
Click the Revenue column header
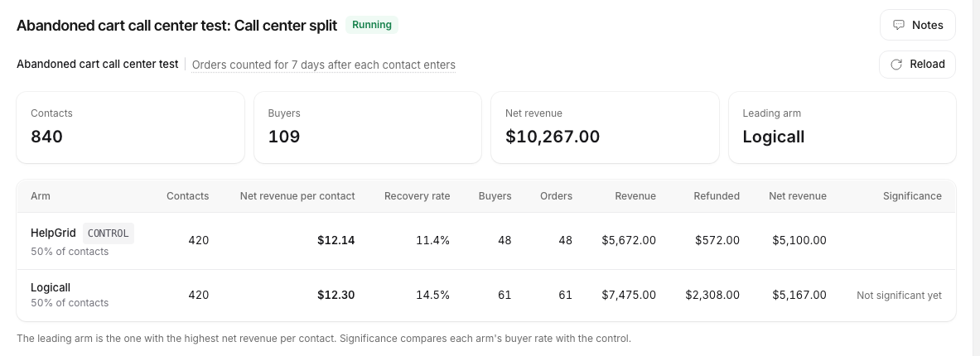coord(635,196)
